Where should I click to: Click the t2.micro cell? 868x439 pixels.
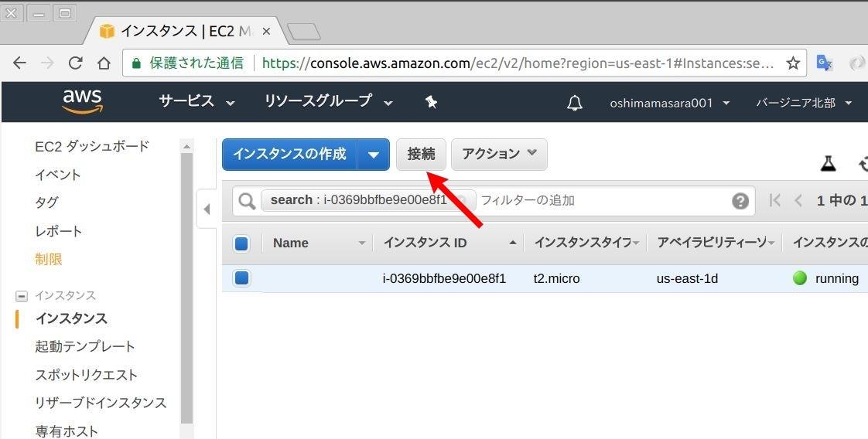coord(556,279)
